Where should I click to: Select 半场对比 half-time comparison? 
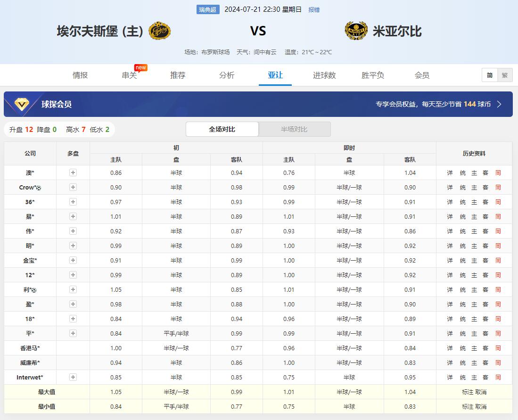click(294, 129)
